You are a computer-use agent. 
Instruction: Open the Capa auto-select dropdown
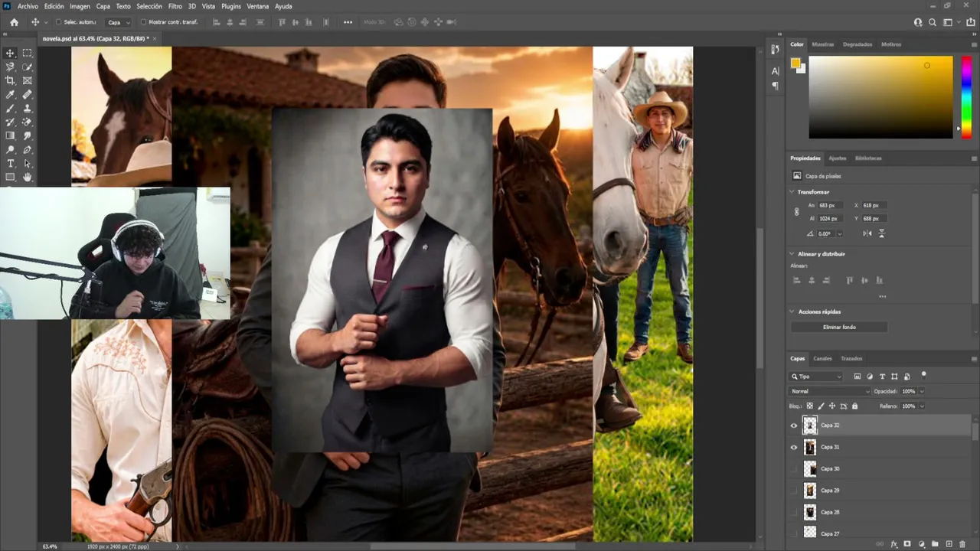click(117, 22)
